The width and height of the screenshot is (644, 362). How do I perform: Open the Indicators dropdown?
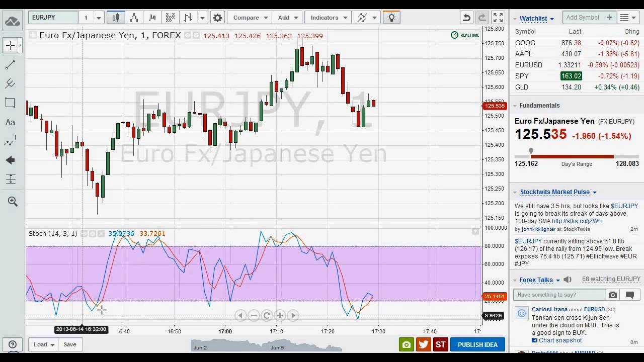click(x=329, y=18)
